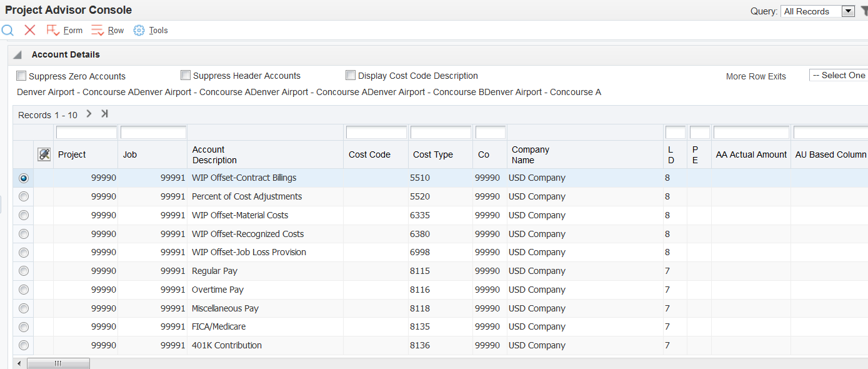Select the Regular Pay row radio
The height and width of the screenshot is (369, 868).
tap(24, 271)
